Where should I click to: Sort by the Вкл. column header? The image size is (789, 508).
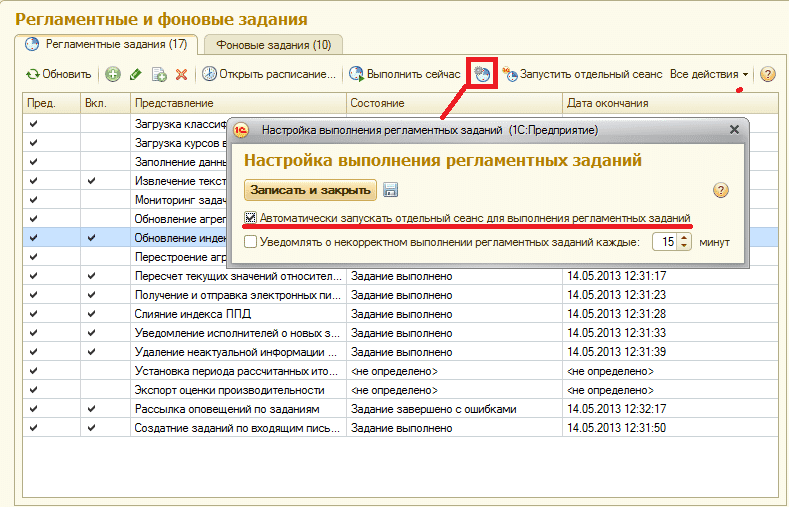105,103
